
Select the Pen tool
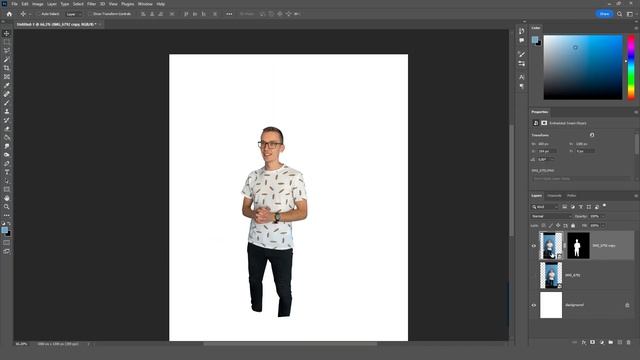(x=7, y=163)
